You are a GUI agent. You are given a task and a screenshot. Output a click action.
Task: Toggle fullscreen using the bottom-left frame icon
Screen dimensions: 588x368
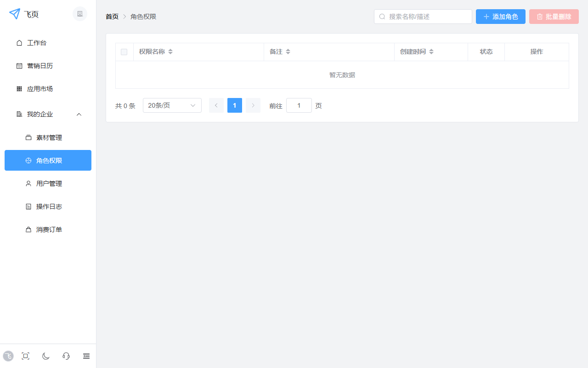coord(25,356)
